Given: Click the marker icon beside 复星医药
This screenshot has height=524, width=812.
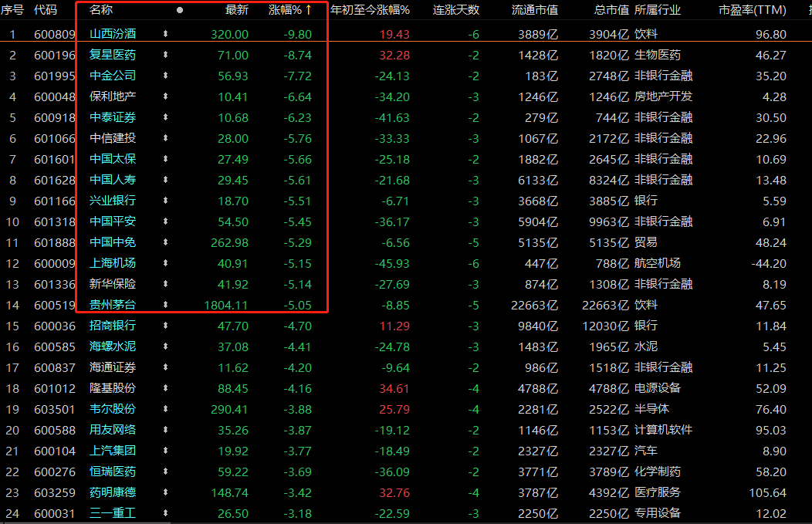Looking at the screenshot, I should pos(166,54).
